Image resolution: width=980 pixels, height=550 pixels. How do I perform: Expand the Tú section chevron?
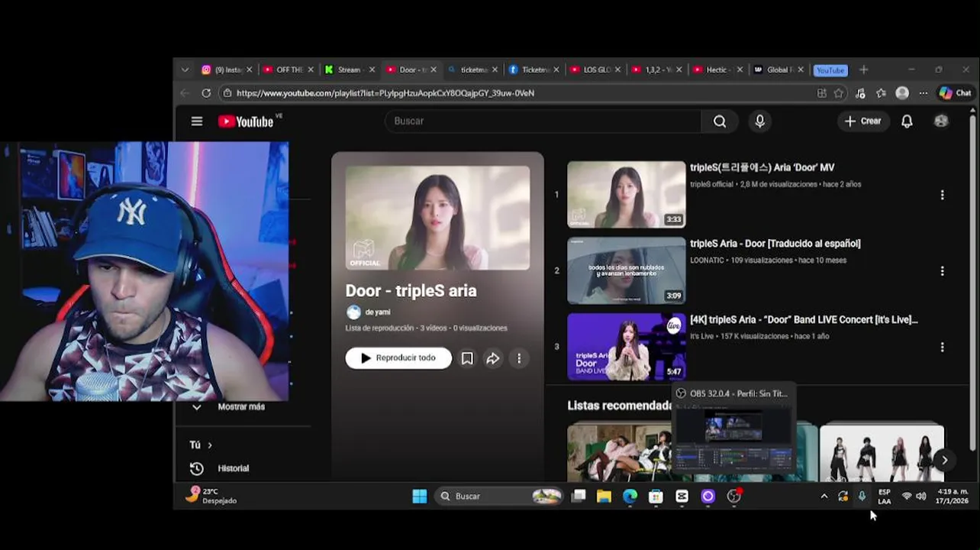click(x=210, y=445)
